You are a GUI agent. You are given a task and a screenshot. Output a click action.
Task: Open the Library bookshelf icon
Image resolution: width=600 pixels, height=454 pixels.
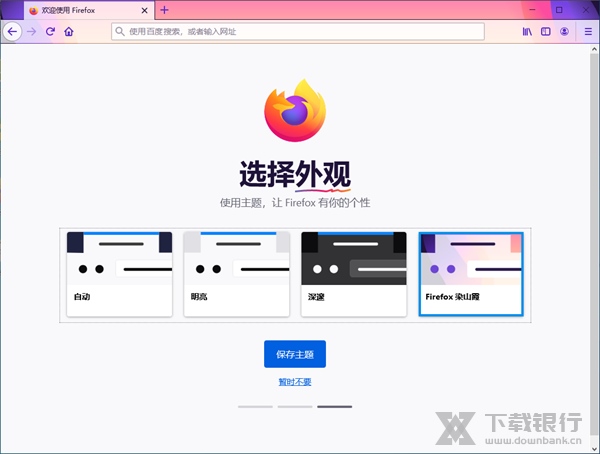click(x=526, y=31)
